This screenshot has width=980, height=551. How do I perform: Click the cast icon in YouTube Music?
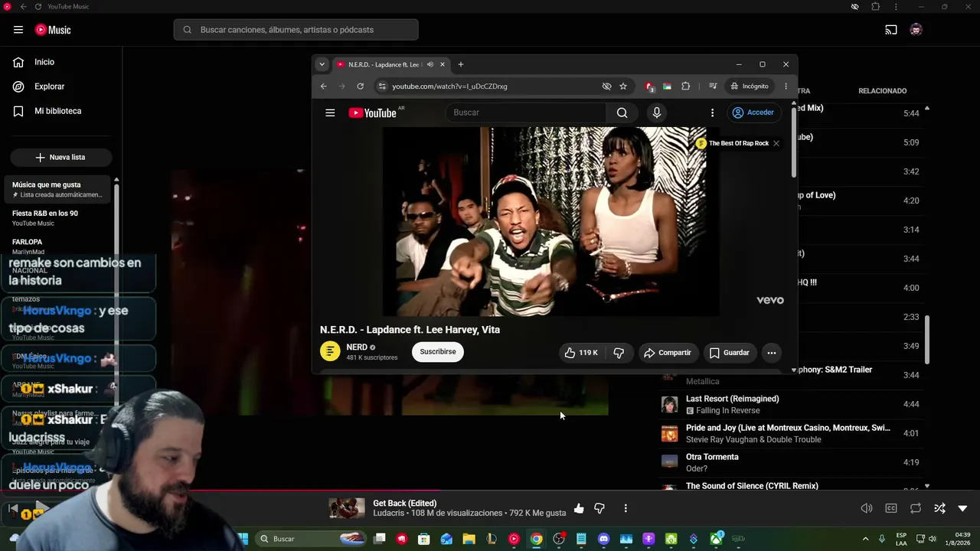tap(891, 30)
